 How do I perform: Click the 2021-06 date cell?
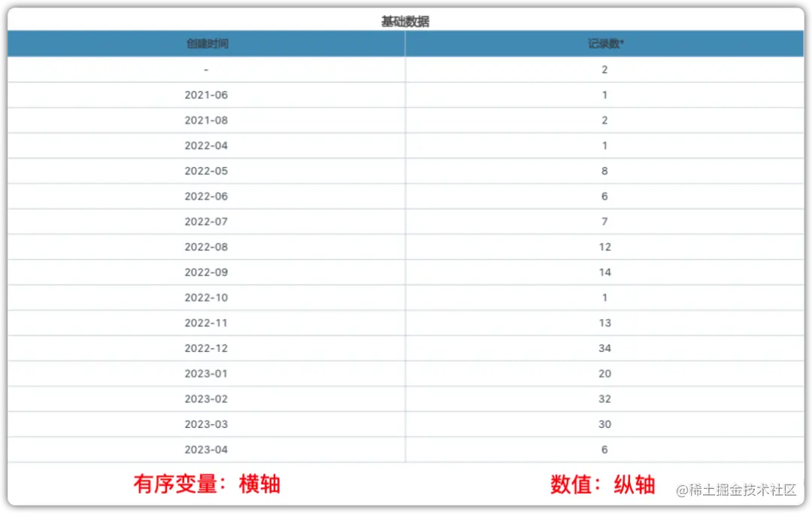205,95
